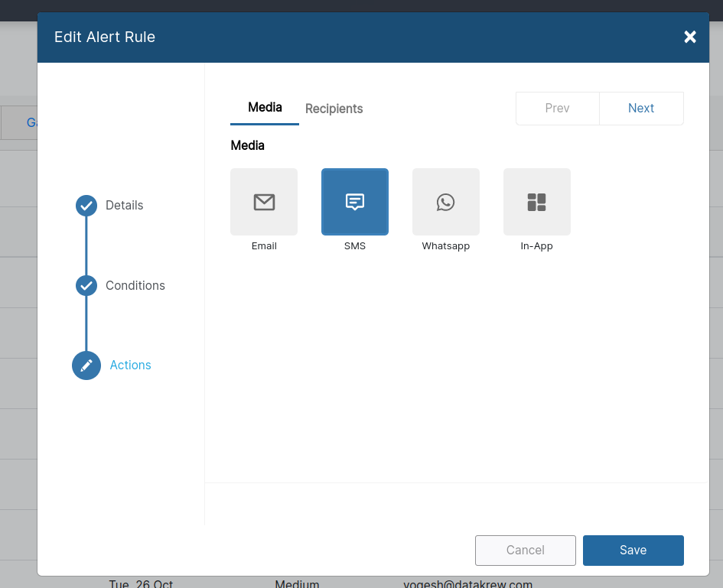Click the Prev button
Image resolution: width=723 pixels, height=588 pixels.
(557, 108)
